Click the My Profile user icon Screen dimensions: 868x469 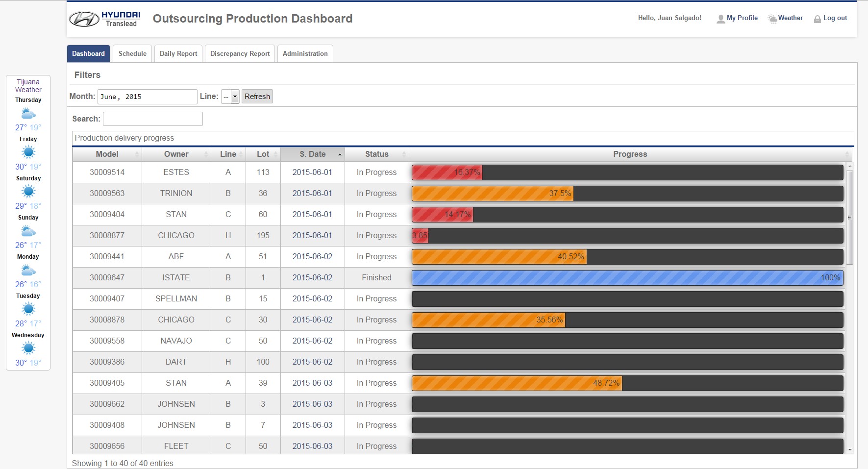[720, 19]
